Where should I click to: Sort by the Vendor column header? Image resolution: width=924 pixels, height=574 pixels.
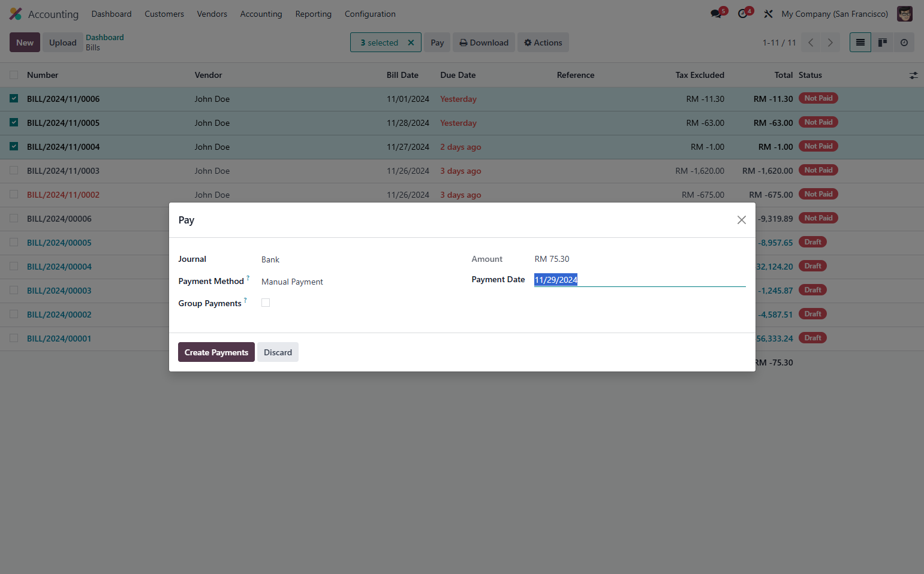209,75
